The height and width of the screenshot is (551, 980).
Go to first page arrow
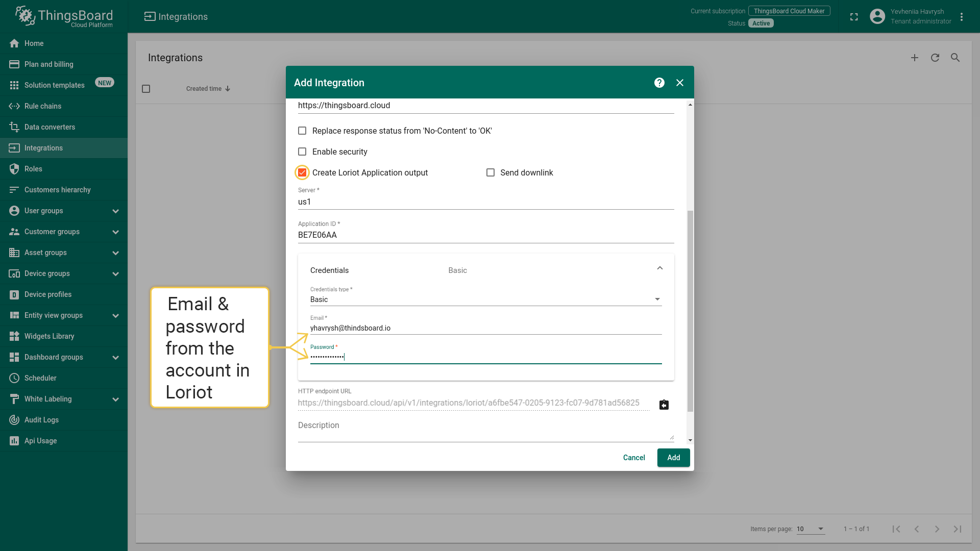tap(896, 529)
